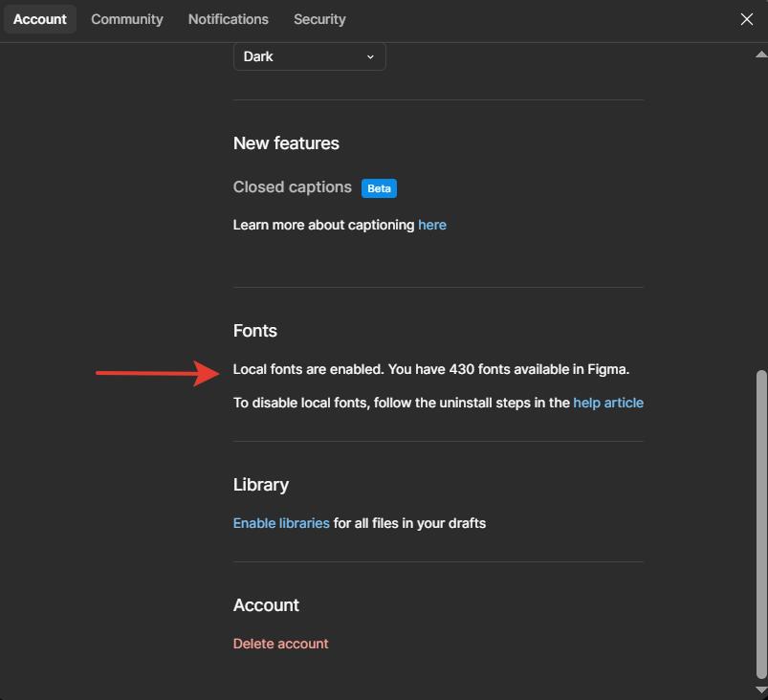Click the Beta badge next to Closed captions
This screenshot has width=768, height=700.
point(379,188)
